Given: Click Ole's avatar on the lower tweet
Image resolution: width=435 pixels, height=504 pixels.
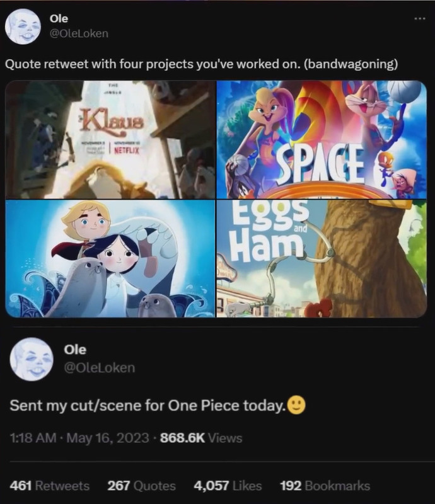Looking at the screenshot, I should click(x=32, y=359).
